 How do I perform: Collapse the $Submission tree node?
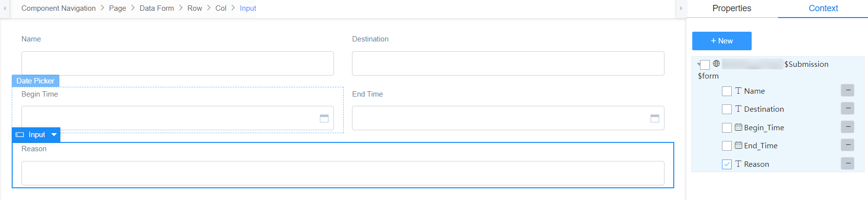pyautogui.click(x=699, y=64)
